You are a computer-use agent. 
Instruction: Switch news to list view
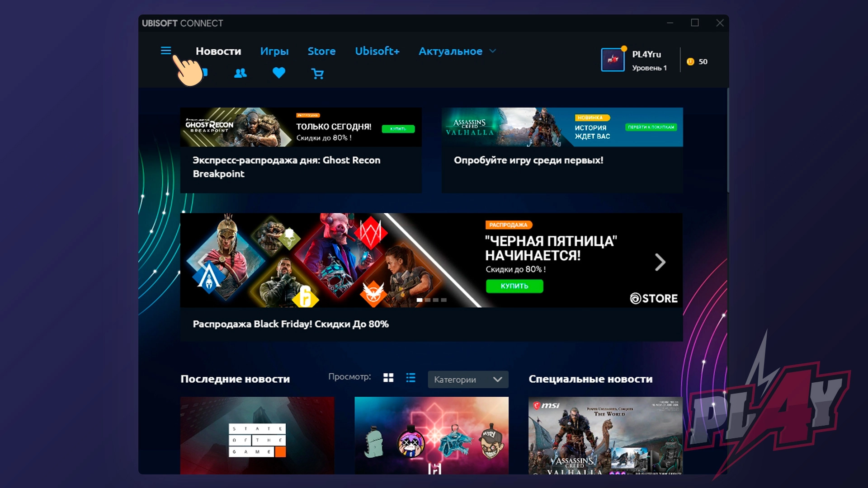coord(410,378)
